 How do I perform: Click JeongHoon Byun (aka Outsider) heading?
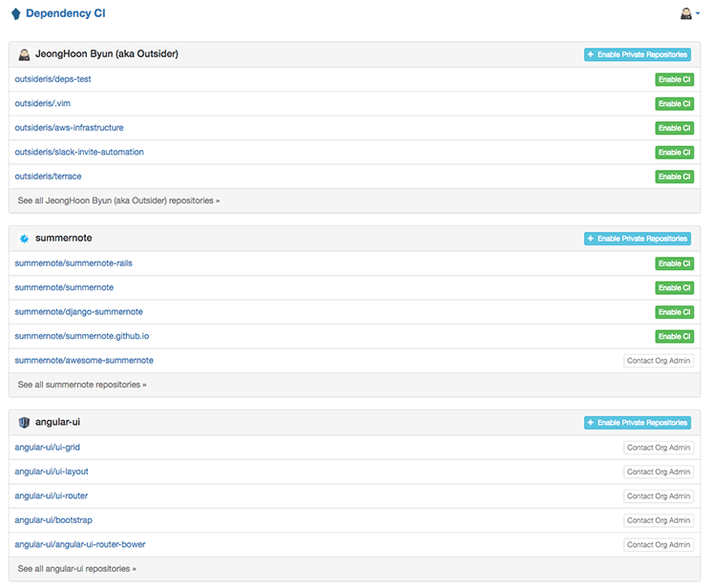(x=107, y=53)
